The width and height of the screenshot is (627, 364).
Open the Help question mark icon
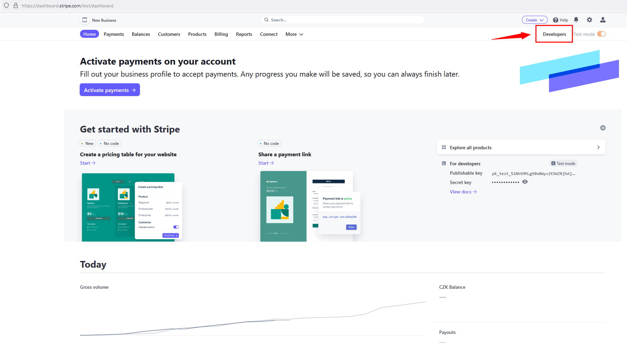pos(556,20)
